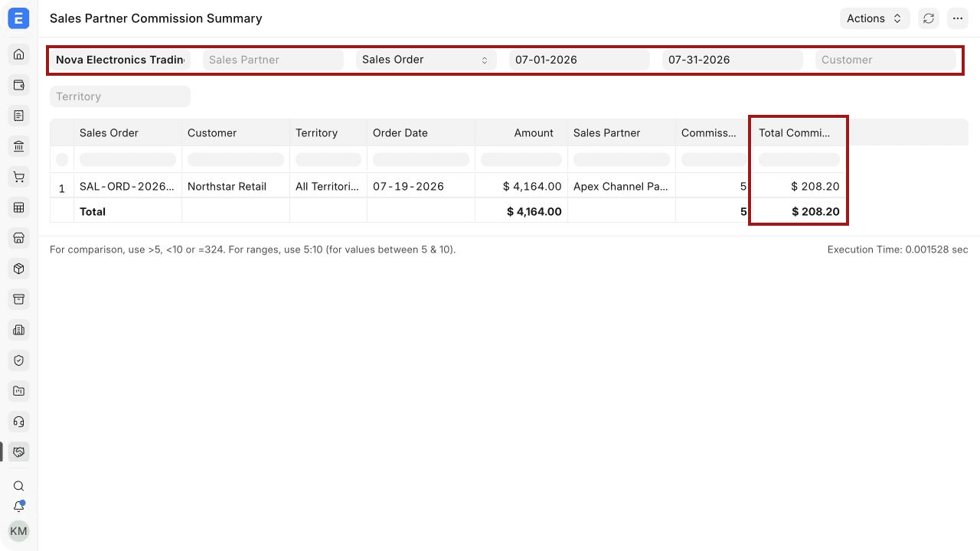Click the SAL-ORD-2026 sales order cell

128,186
